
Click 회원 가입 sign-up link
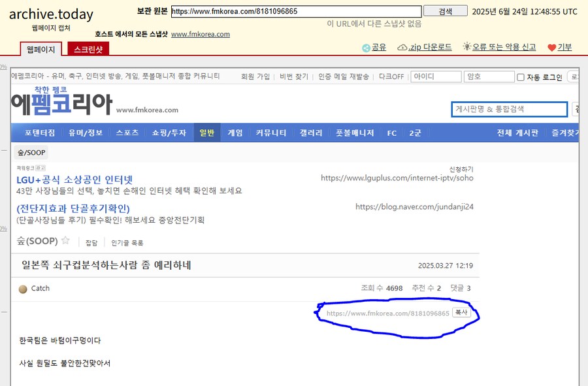[255, 76]
